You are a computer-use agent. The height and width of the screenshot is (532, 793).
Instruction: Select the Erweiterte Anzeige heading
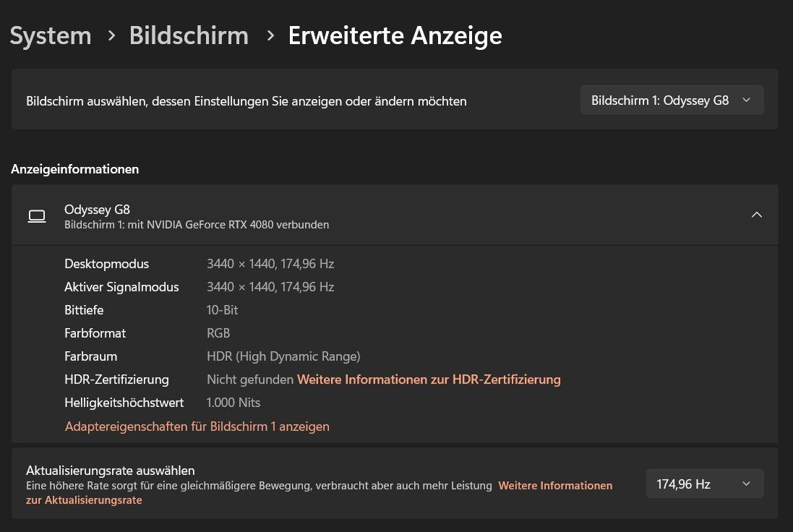coord(395,36)
